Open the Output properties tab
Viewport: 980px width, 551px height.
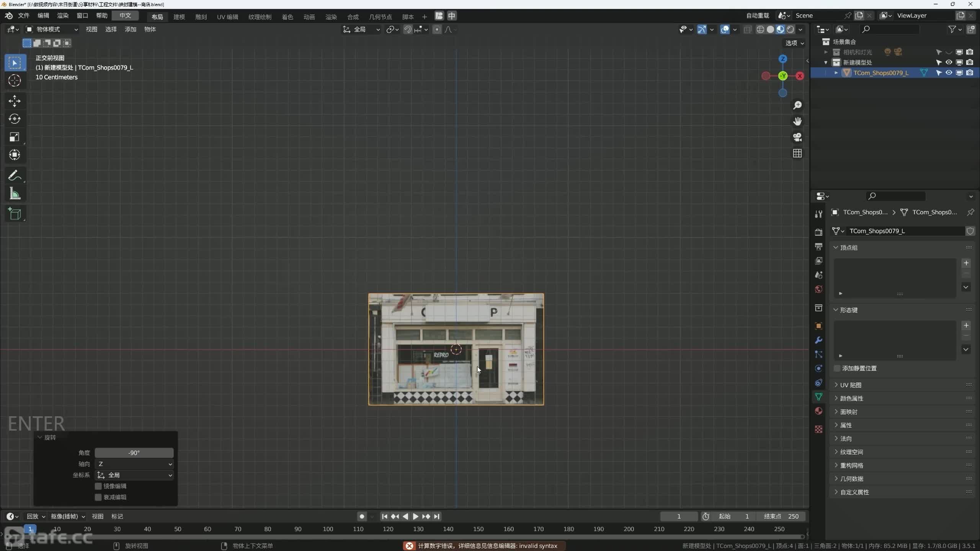click(x=818, y=246)
